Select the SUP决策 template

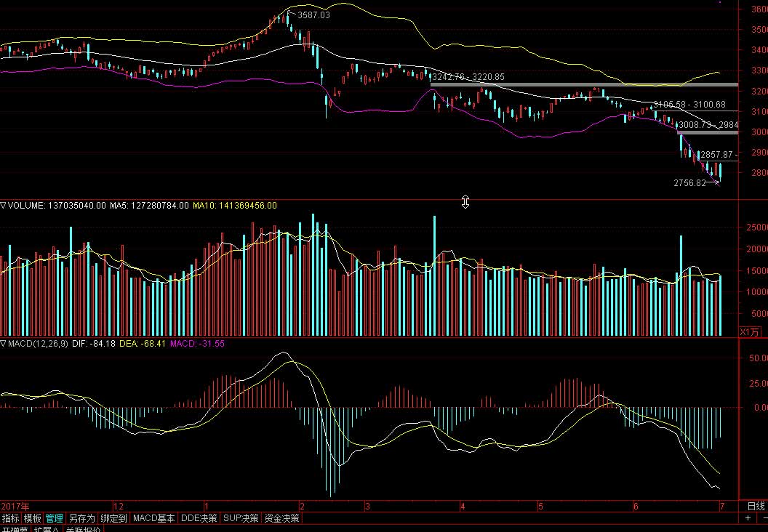point(241,518)
